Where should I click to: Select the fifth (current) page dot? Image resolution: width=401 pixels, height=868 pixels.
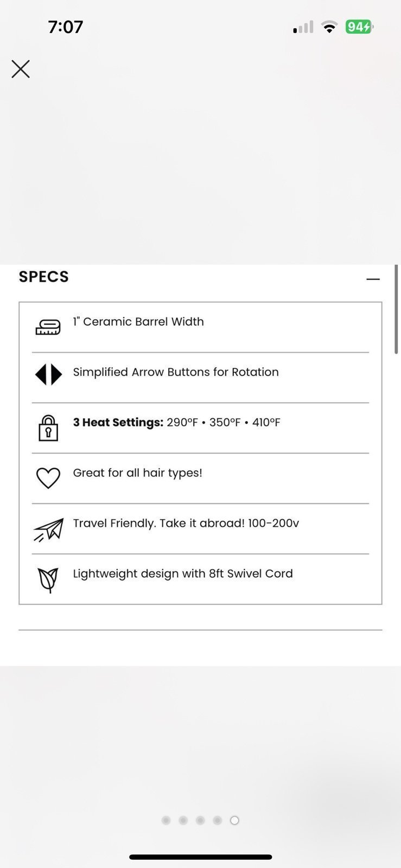(x=234, y=820)
